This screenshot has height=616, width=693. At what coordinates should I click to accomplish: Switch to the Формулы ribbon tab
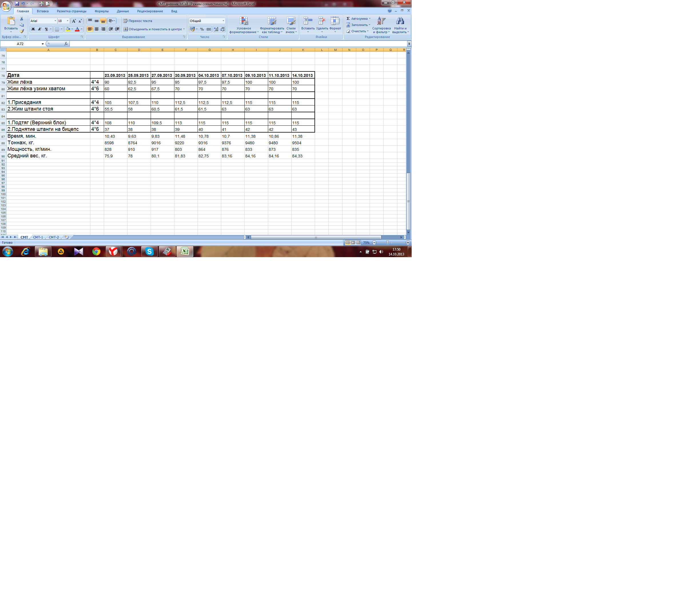click(101, 11)
